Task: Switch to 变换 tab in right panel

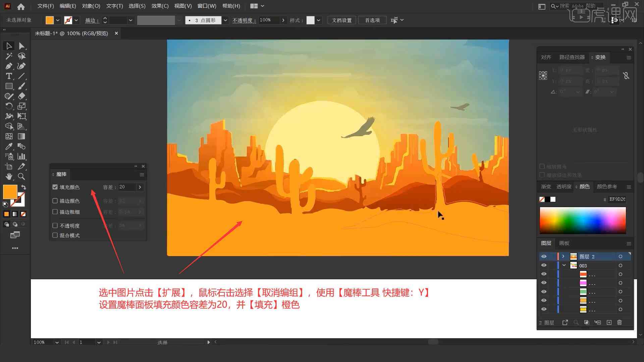Action: (x=599, y=57)
